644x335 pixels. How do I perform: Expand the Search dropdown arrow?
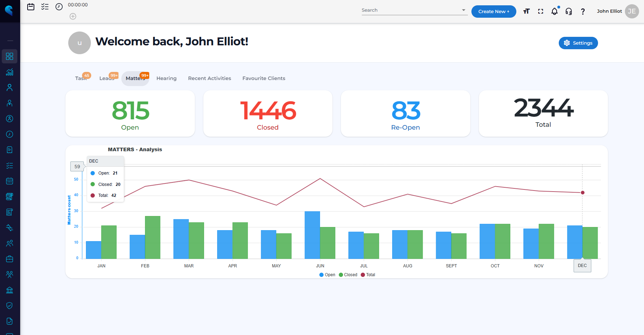pos(463,10)
